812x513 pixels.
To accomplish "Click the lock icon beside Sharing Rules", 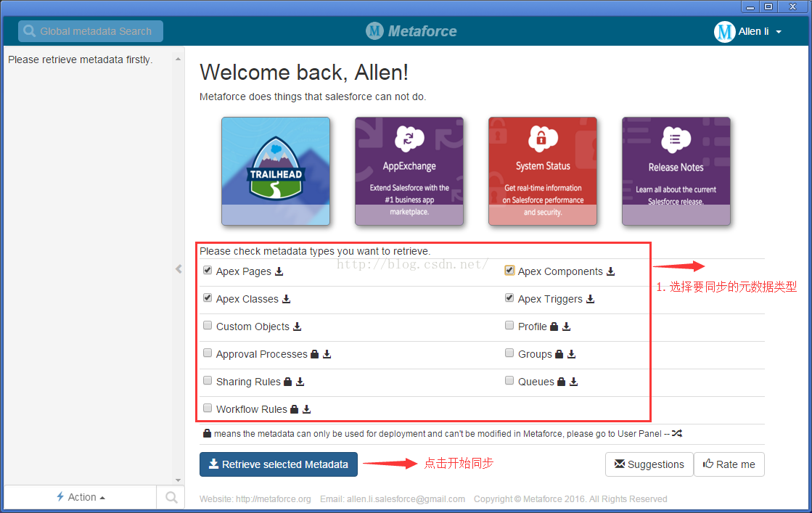I will pos(288,382).
